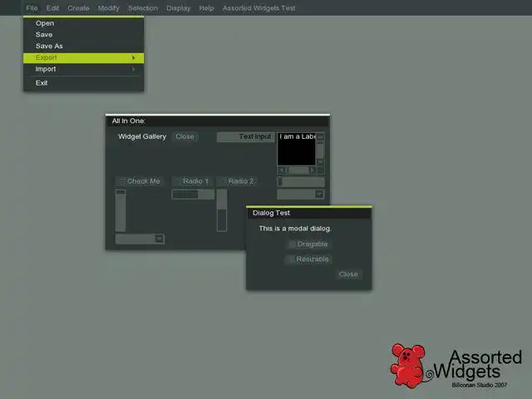Select the Radio 2 option

pyautogui.click(x=238, y=181)
